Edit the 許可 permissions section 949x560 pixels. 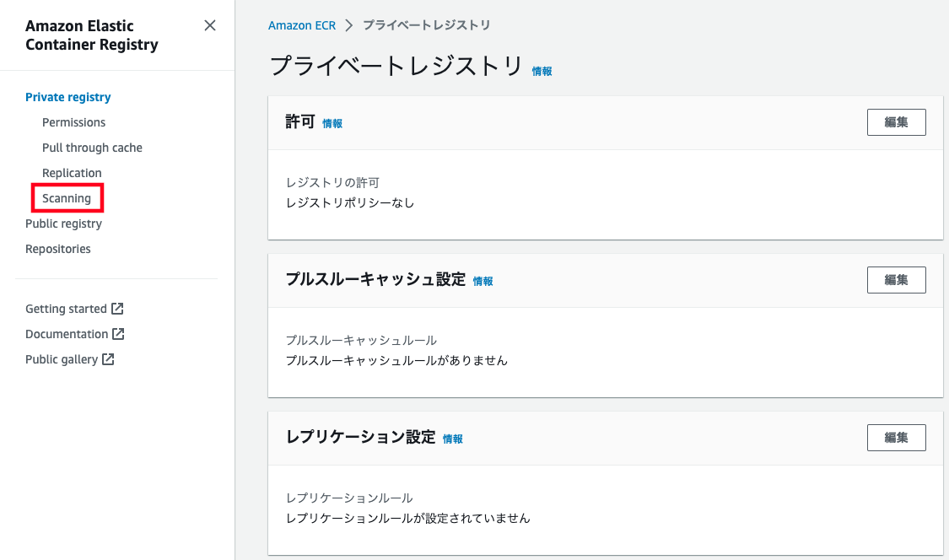pos(896,122)
